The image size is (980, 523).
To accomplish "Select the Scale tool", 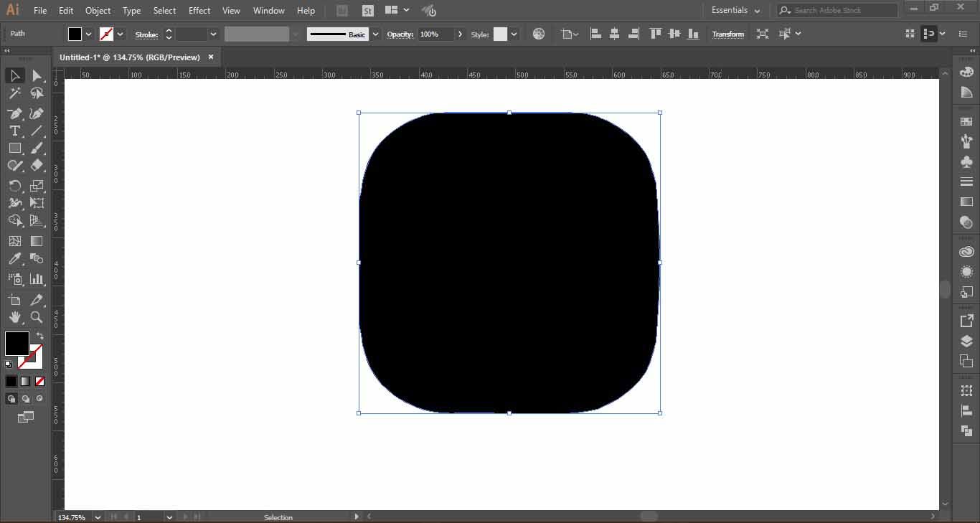I will pos(37,186).
